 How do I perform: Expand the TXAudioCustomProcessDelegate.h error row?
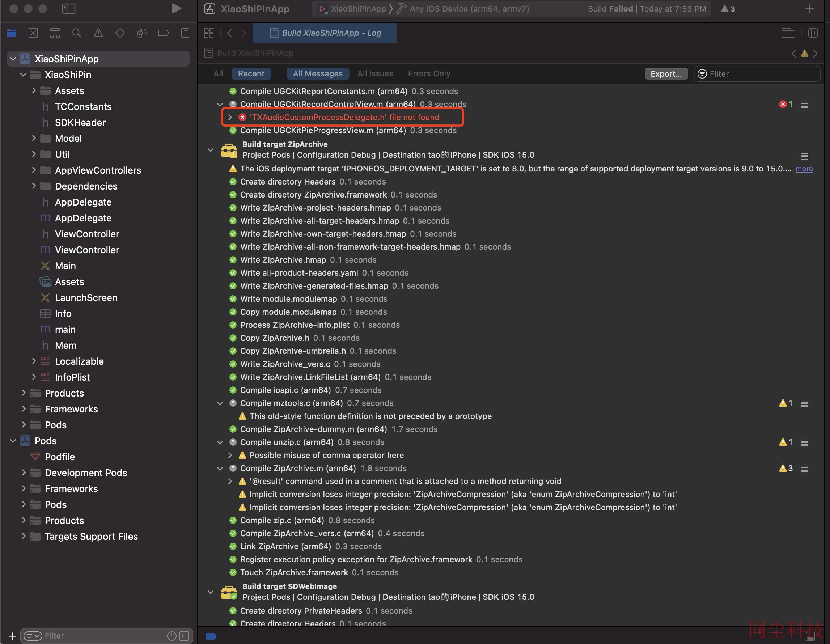[x=230, y=117]
